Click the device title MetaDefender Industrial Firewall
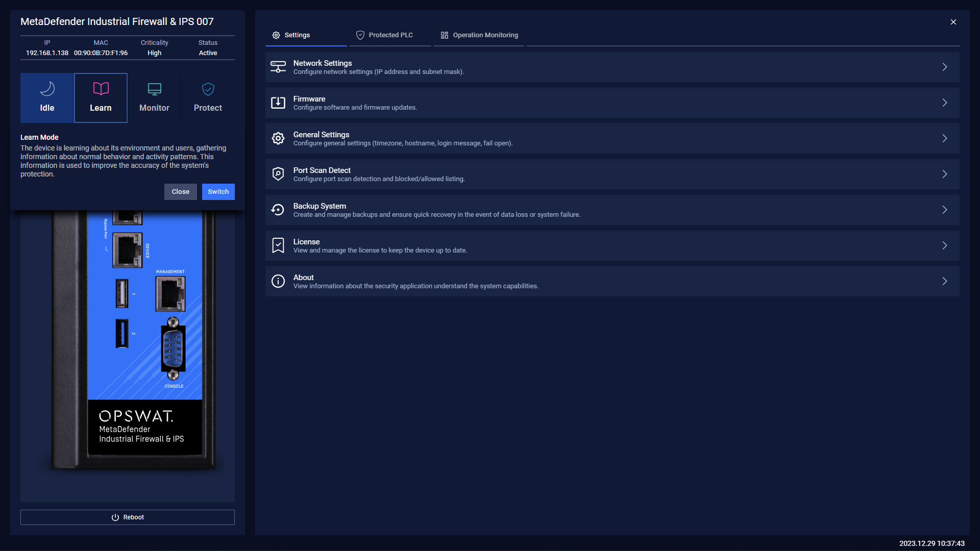Image resolution: width=980 pixels, height=551 pixels. coord(117,22)
